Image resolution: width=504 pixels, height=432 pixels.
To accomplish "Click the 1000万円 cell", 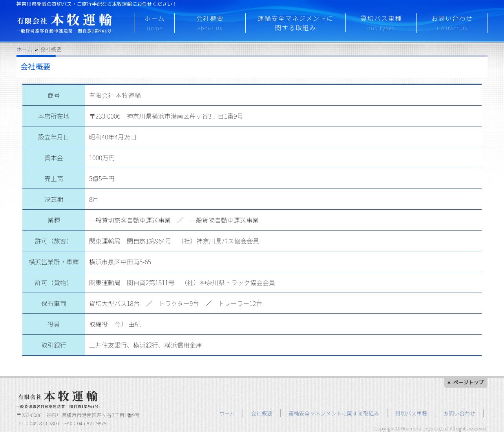I will pyautogui.click(x=283, y=158).
